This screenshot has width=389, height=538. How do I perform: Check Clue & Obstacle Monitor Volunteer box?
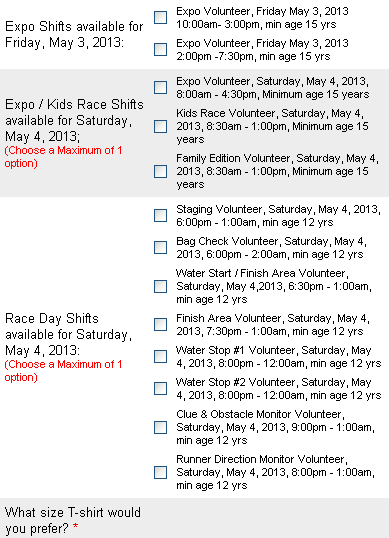(x=161, y=427)
